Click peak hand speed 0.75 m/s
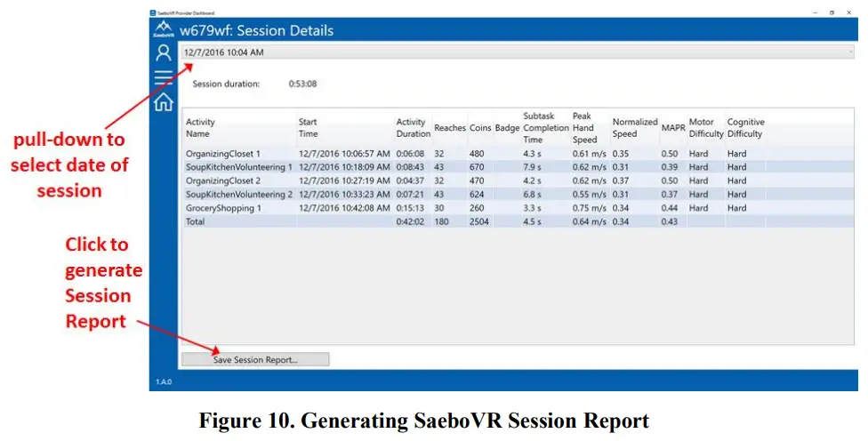Image resolution: width=868 pixels, height=441 pixels. (x=589, y=208)
